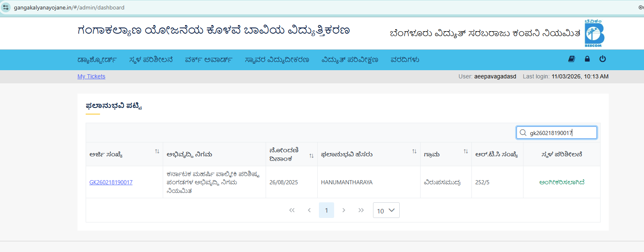Screen dimensions: 644x252
Task: Go to next page arrow
Action: point(344,210)
